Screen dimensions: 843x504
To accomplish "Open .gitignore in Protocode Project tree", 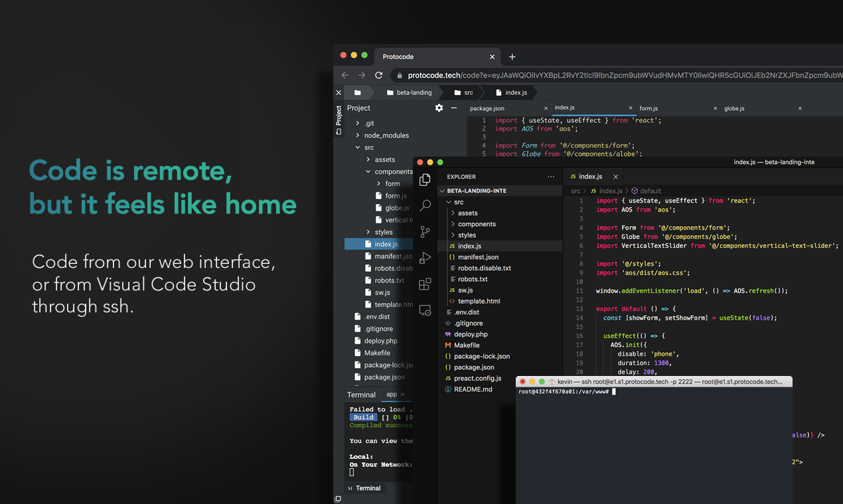I will click(378, 329).
